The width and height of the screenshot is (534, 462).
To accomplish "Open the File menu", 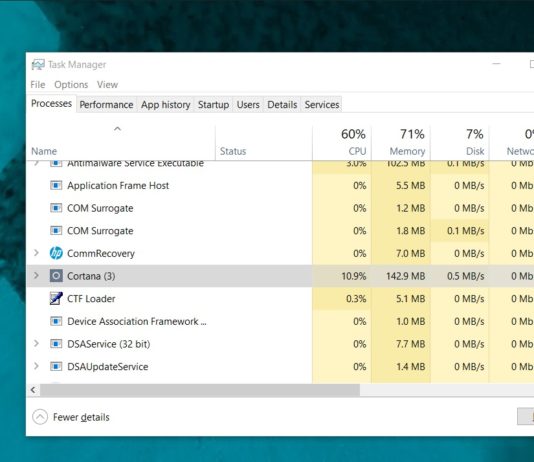I will (x=37, y=84).
